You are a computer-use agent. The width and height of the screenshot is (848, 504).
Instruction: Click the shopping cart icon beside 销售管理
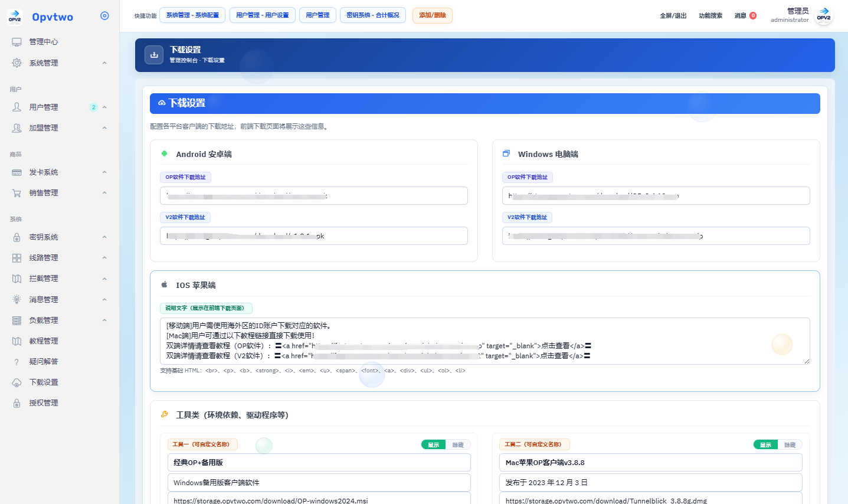[17, 193]
